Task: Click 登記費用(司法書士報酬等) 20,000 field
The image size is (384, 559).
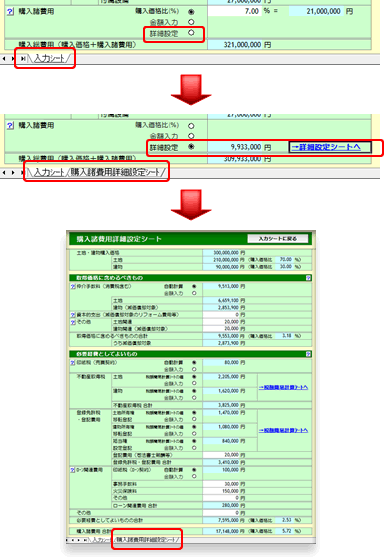Action: pos(221,455)
